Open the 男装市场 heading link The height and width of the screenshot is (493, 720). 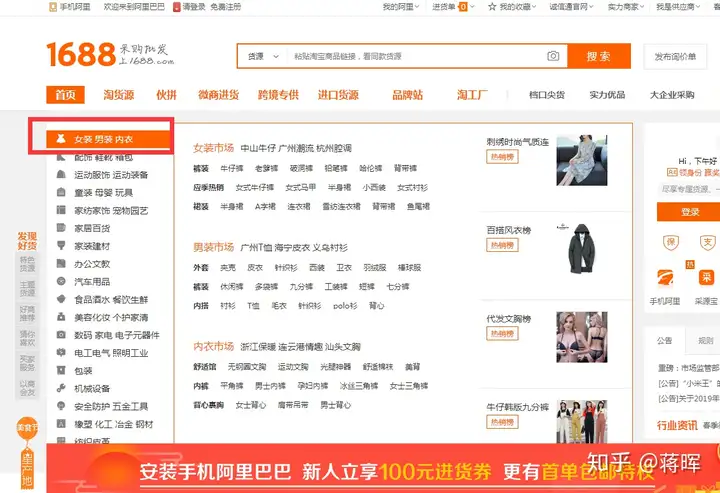[x=214, y=247]
